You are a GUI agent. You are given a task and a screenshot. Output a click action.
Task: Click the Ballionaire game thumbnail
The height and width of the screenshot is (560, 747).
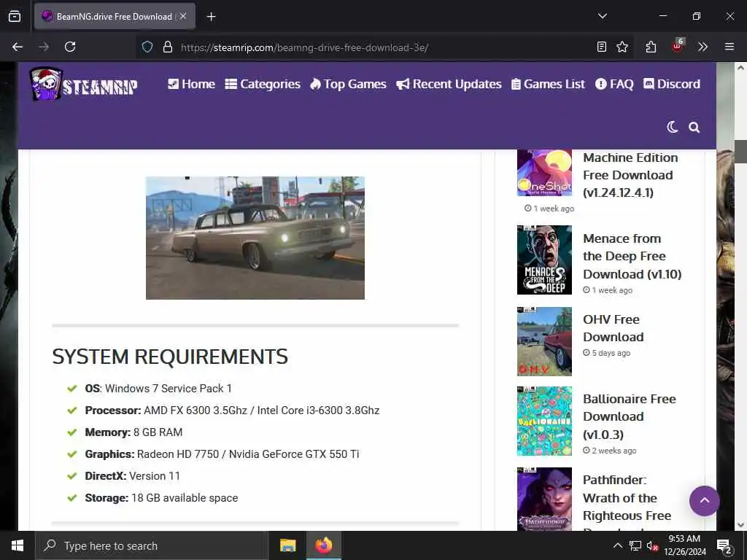pos(544,421)
